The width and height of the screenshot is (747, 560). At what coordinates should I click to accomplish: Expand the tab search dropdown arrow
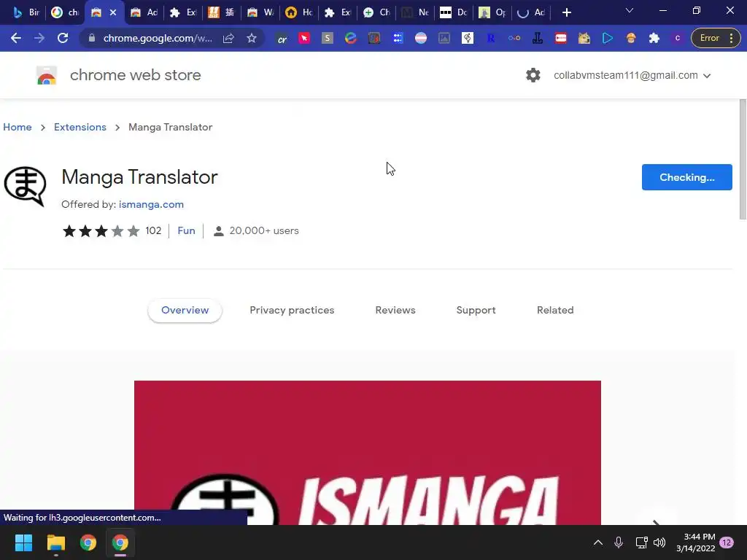pos(630,10)
